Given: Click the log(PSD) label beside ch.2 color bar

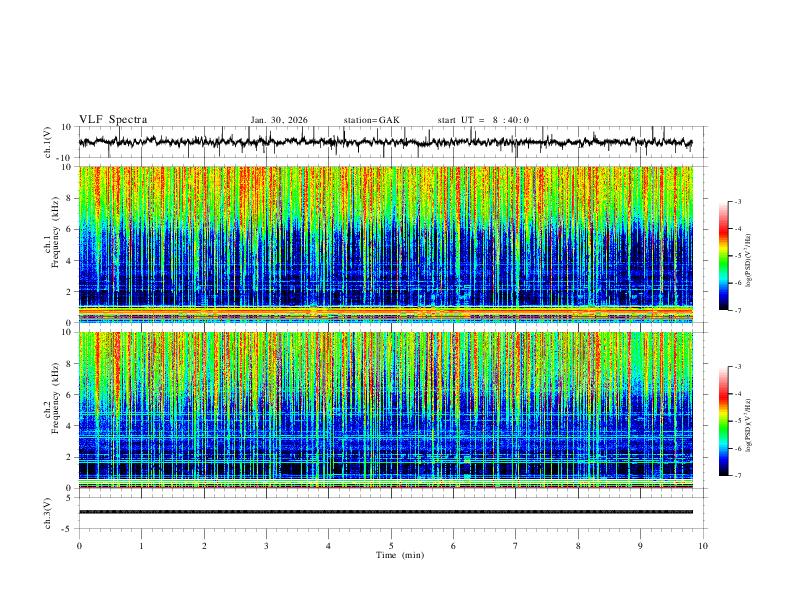Looking at the screenshot, I should pyautogui.click(x=749, y=426).
